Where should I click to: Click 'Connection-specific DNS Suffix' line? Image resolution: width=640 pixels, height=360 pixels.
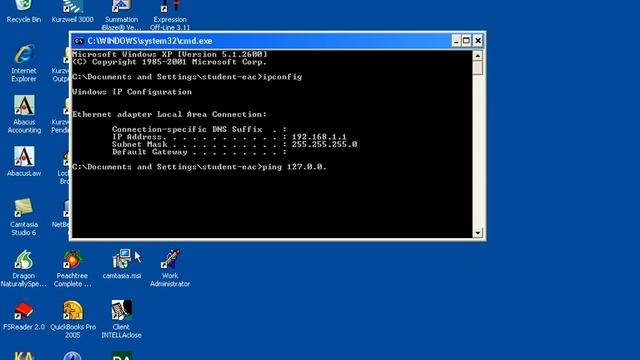[200, 129]
